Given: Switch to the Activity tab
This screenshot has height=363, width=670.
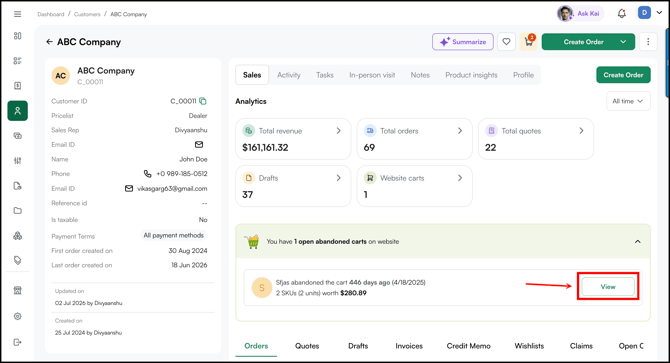Looking at the screenshot, I should coord(289,75).
